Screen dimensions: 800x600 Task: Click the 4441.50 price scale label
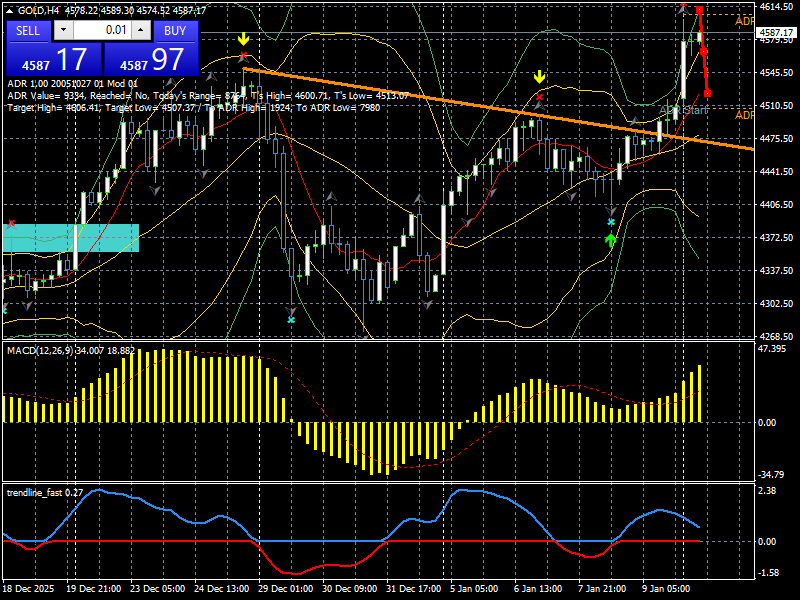point(776,172)
